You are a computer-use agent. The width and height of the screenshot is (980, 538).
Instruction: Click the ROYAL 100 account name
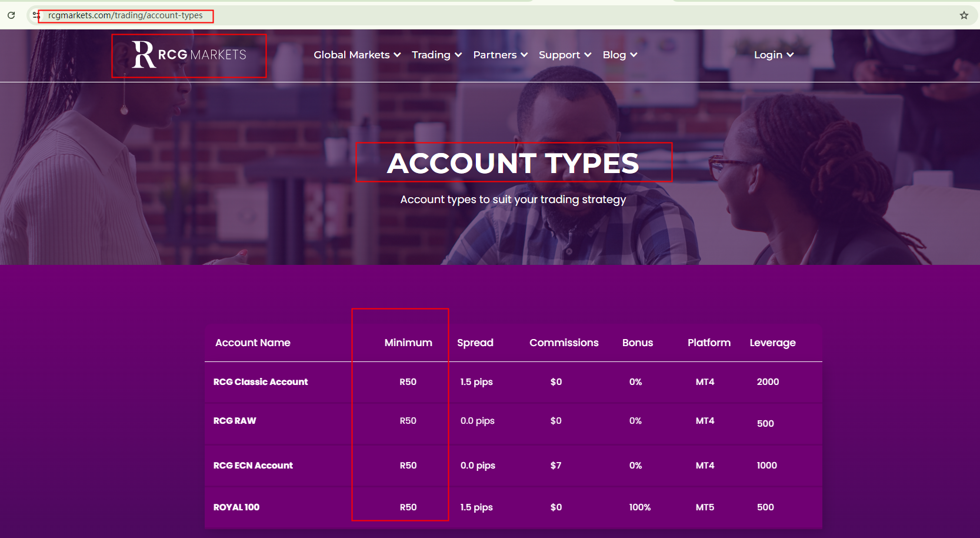tap(236, 507)
